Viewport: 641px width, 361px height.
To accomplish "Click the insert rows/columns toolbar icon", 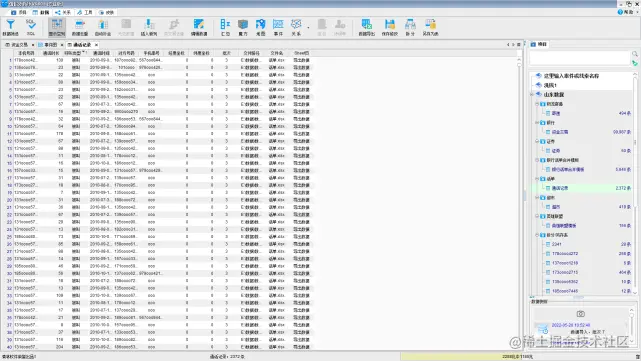I will pos(149,27).
